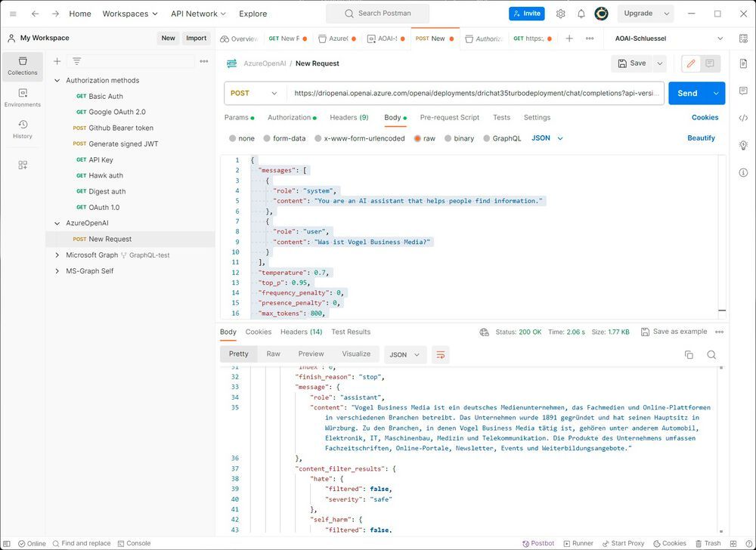Collapse the AzureOpenAI collection
This screenshot has height=550, width=756.
pyautogui.click(x=57, y=224)
